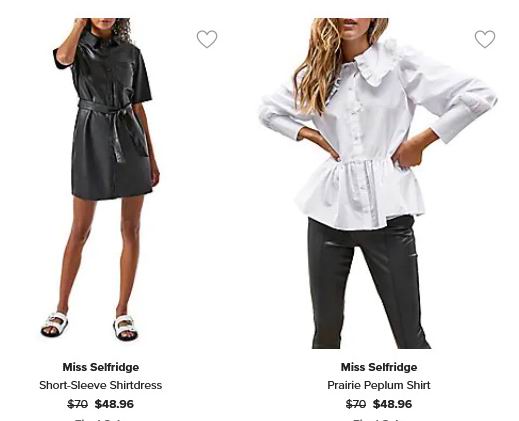Click the crossed-out $70 price under Peplum Shirt
This screenshot has height=421, width=519.
[x=356, y=404]
